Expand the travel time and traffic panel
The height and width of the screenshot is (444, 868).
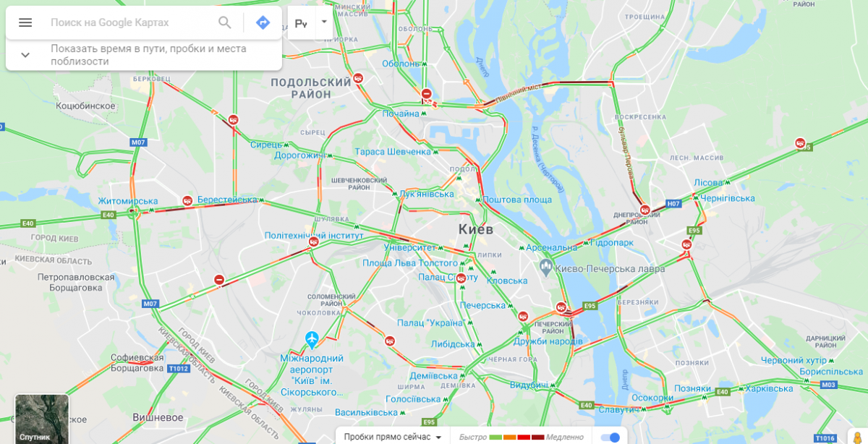(x=25, y=54)
